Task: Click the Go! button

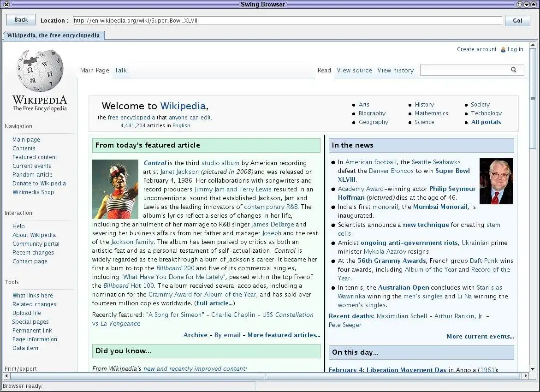Action: click(x=517, y=20)
